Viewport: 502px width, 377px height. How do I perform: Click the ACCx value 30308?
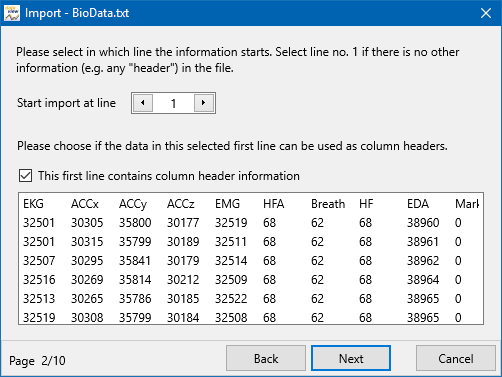tap(87, 317)
